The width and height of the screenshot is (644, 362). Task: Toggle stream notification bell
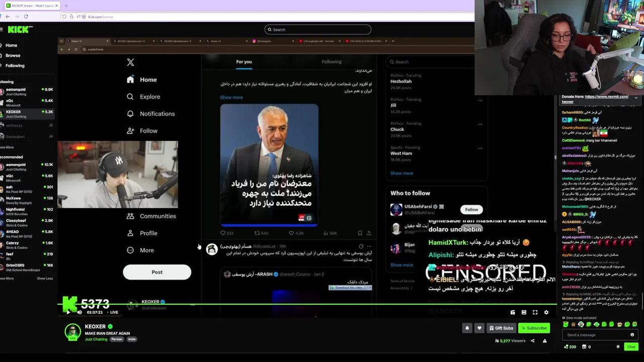[x=467, y=328]
